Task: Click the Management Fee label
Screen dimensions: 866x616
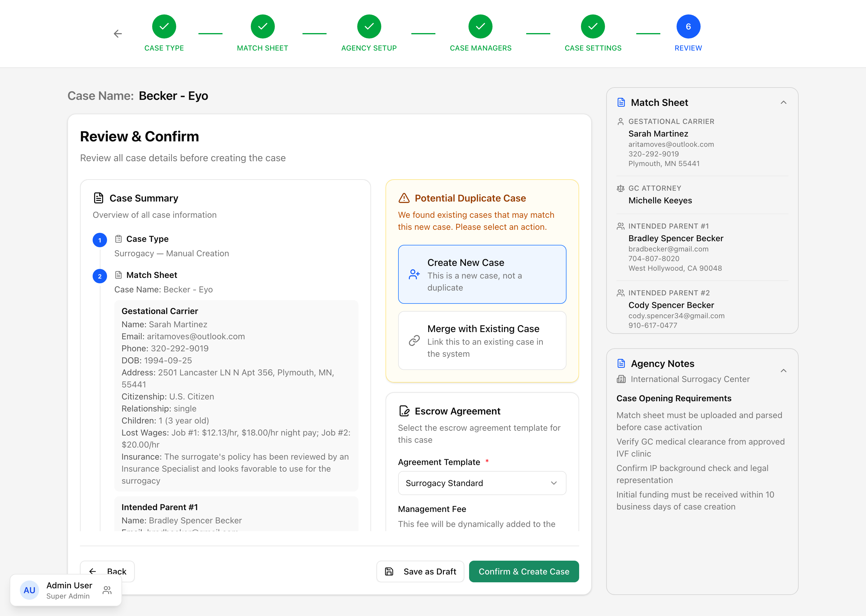Action: (432, 509)
